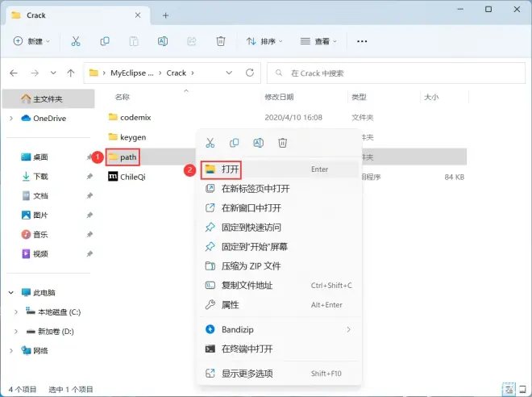This screenshot has width=532, height=397.
Task: Collapse 此电脑 (This PC) tree node
Action: pyautogui.click(x=11, y=292)
